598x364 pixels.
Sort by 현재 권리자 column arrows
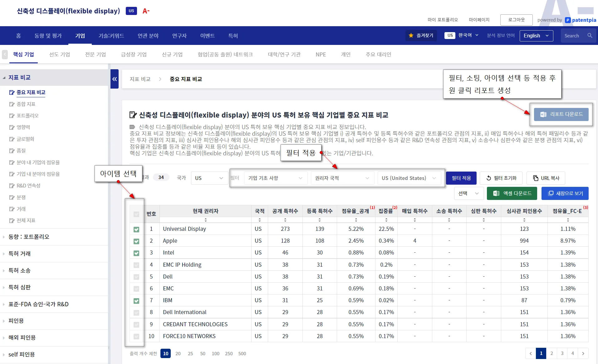(x=205, y=220)
